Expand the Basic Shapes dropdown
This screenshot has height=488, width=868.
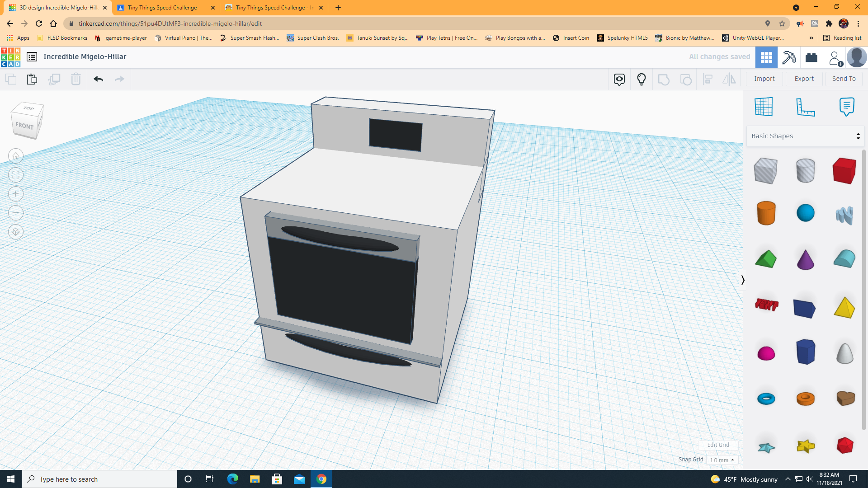805,136
